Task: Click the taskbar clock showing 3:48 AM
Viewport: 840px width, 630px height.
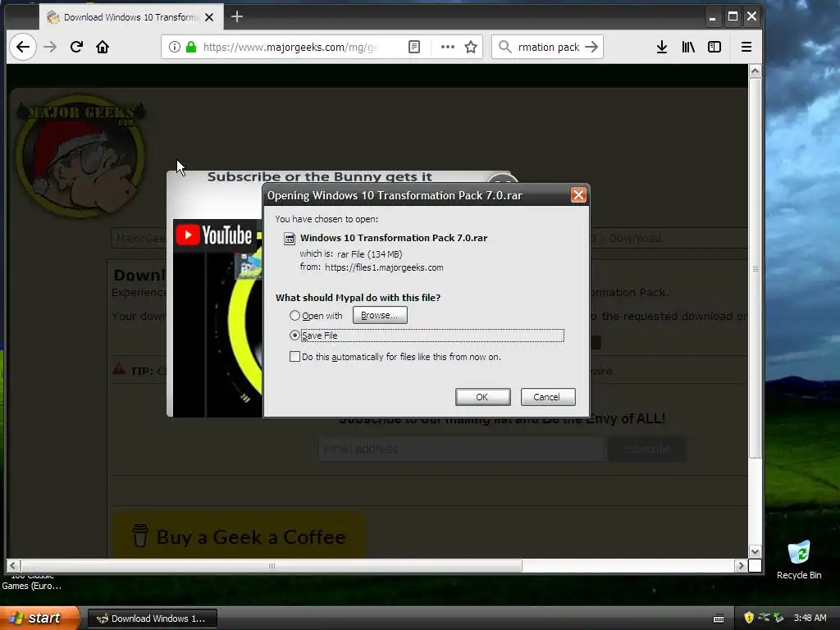Action: 810,619
